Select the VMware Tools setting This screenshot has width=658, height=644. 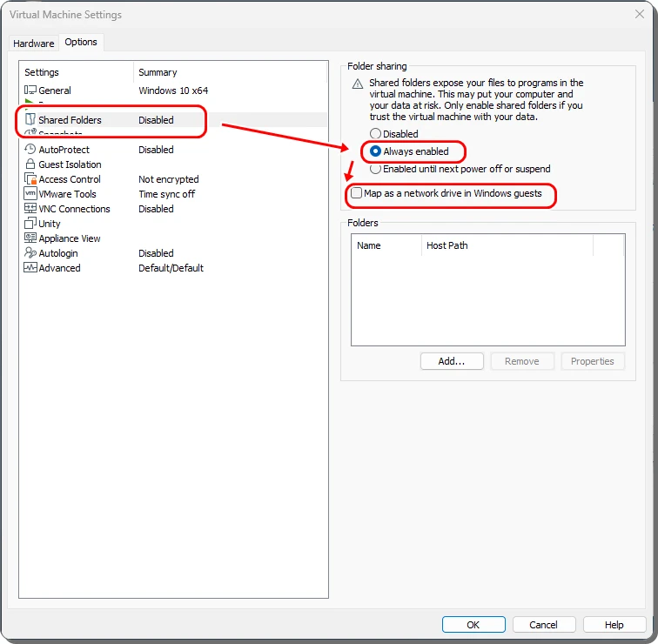click(68, 194)
